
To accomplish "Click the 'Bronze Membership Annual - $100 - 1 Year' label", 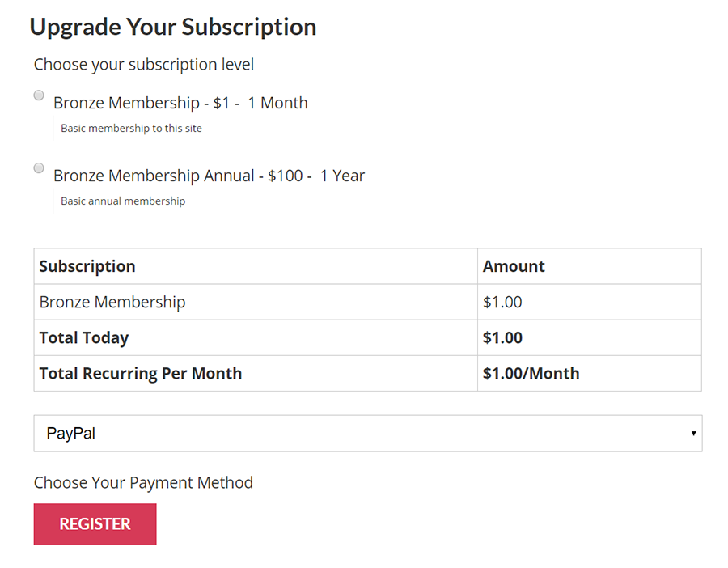I will pyautogui.click(x=209, y=176).
